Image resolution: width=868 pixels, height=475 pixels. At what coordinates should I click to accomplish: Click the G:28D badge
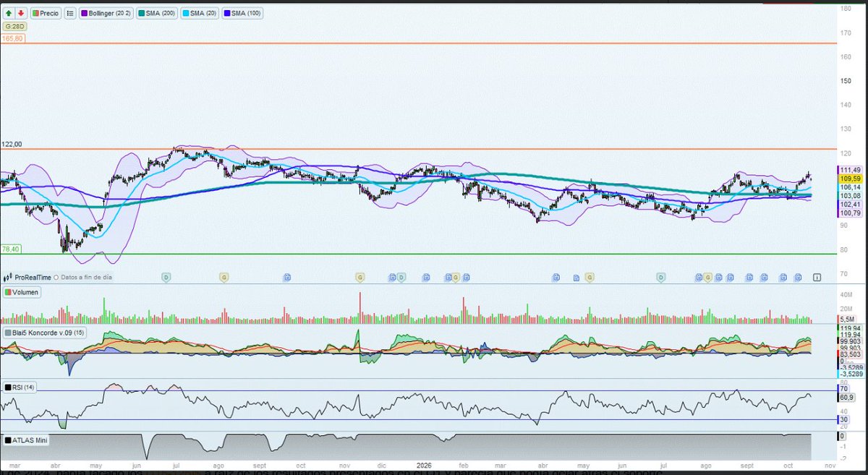(x=14, y=26)
